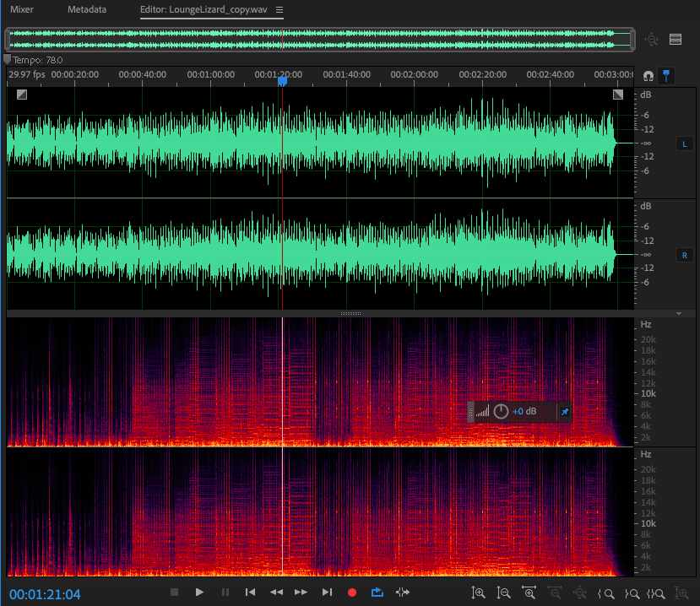Collapse the spectral display using the small arrow
The image size is (700, 606).
pos(679,314)
